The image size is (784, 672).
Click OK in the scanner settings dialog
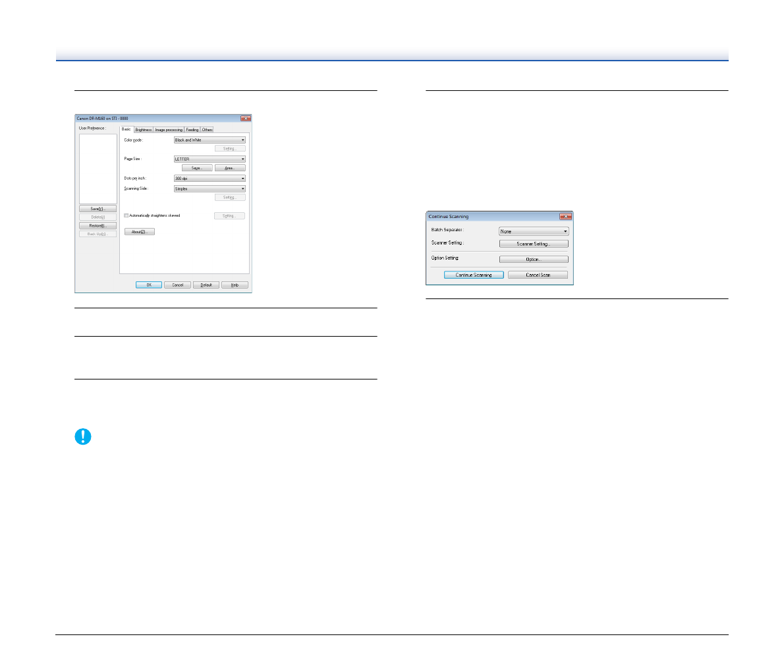coord(149,285)
